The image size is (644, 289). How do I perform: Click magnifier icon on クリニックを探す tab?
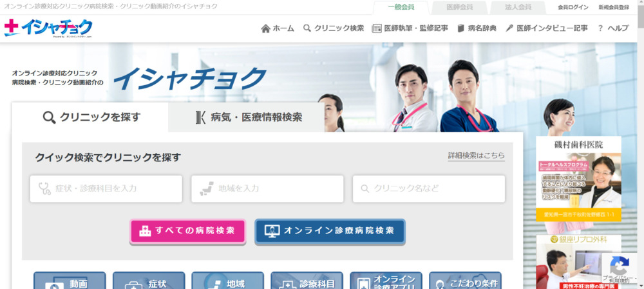(50, 118)
